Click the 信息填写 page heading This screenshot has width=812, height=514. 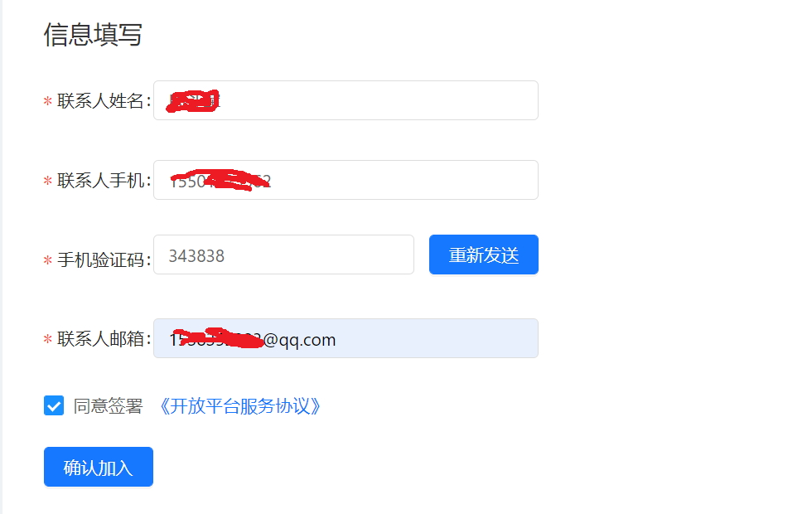pyautogui.click(x=93, y=35)
